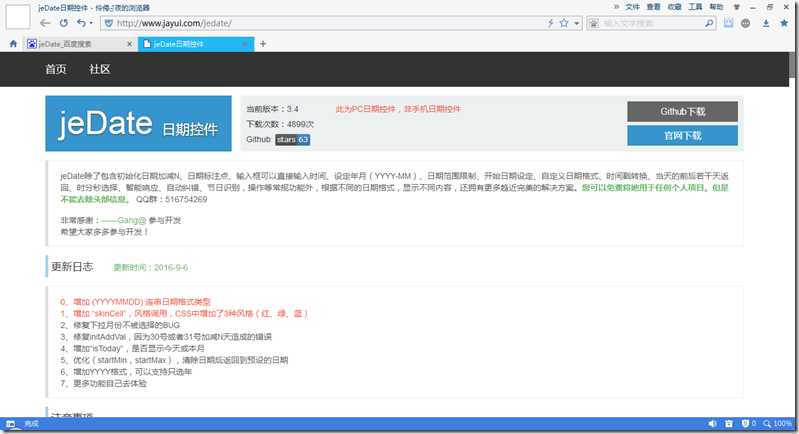Click the search engine selector icon
Viewport: 799px width, 434px height.
click(x=594, y=23)
